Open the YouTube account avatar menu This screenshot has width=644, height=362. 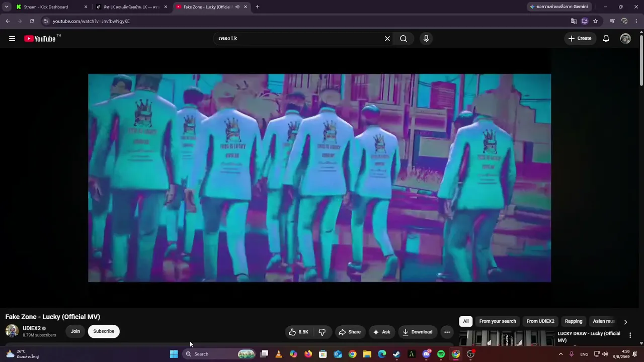[x=625, y=39]
